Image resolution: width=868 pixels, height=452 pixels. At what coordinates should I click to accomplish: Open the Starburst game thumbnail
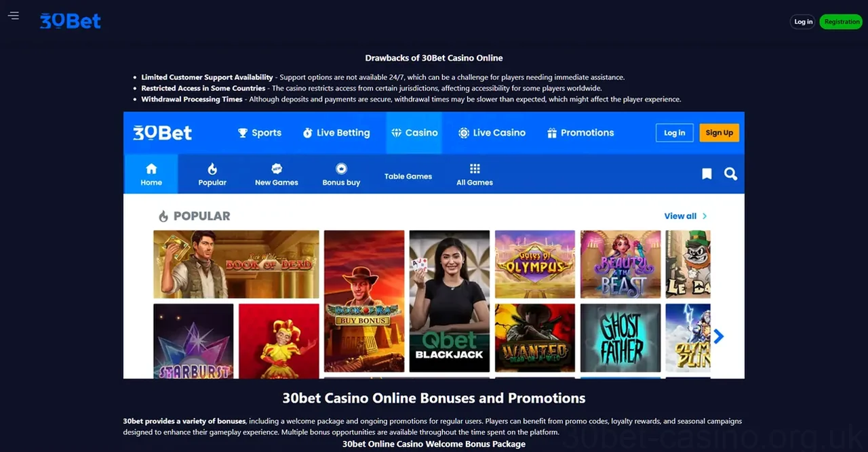tap(193, 341)
